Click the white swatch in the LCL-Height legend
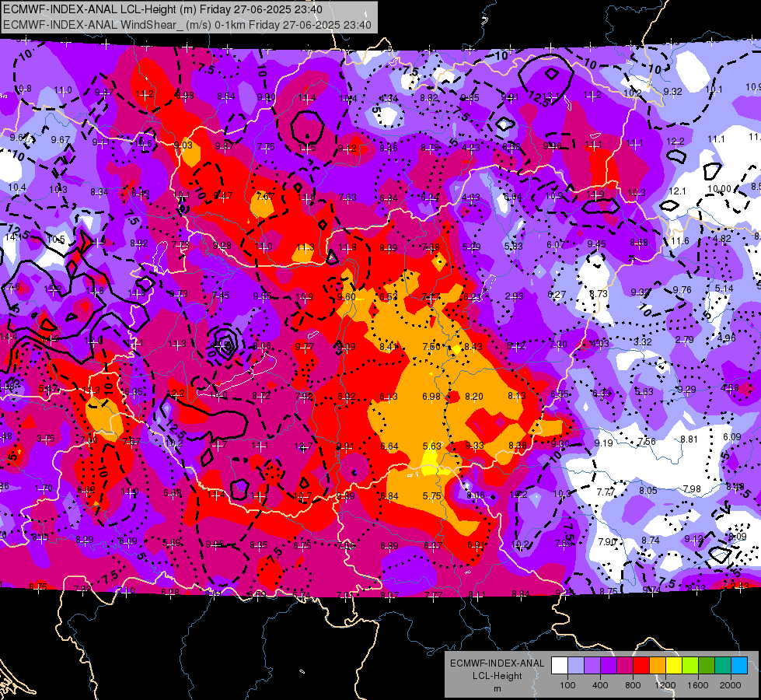761x700 pixels. pos(559,665)
